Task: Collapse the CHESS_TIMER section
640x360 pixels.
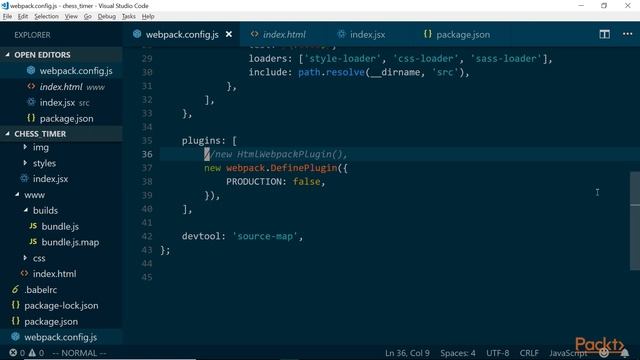Action: [61, 134]
